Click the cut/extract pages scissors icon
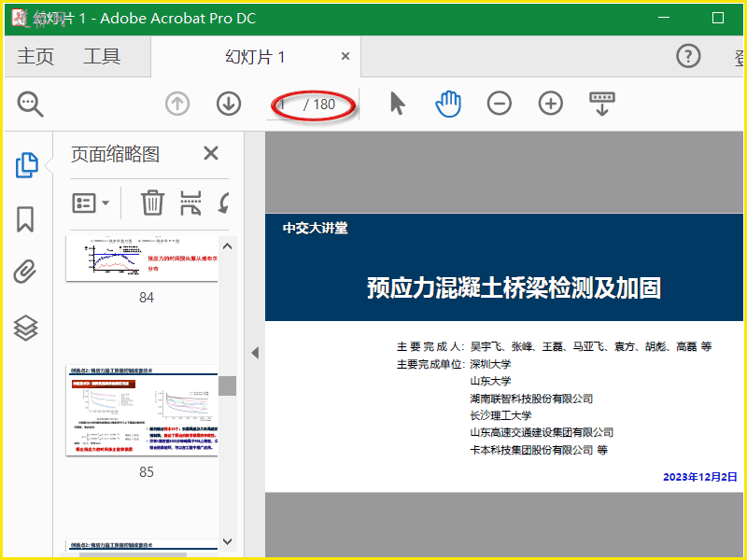Screen dimensions: 747x560 coord(190,203)
